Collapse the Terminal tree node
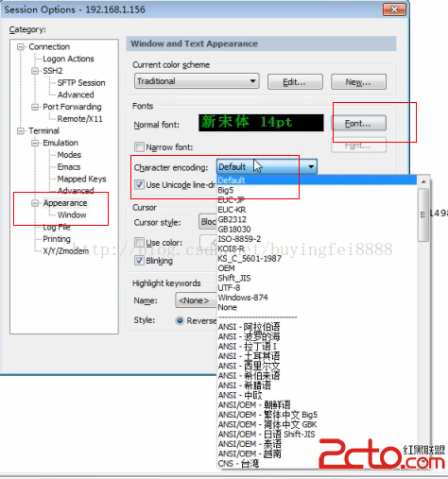Viewport: 448px width, 479px height. click(21, 131)
